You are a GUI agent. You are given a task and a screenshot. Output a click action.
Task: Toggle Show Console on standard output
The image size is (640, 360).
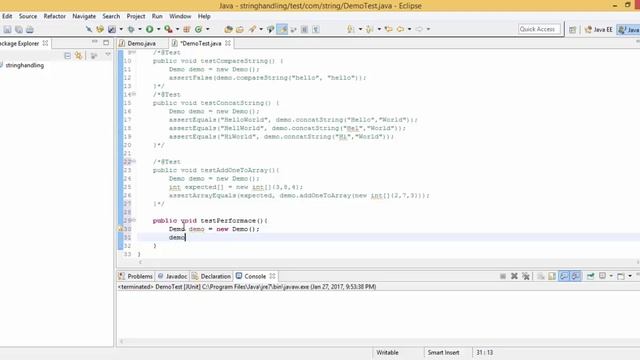564,276
